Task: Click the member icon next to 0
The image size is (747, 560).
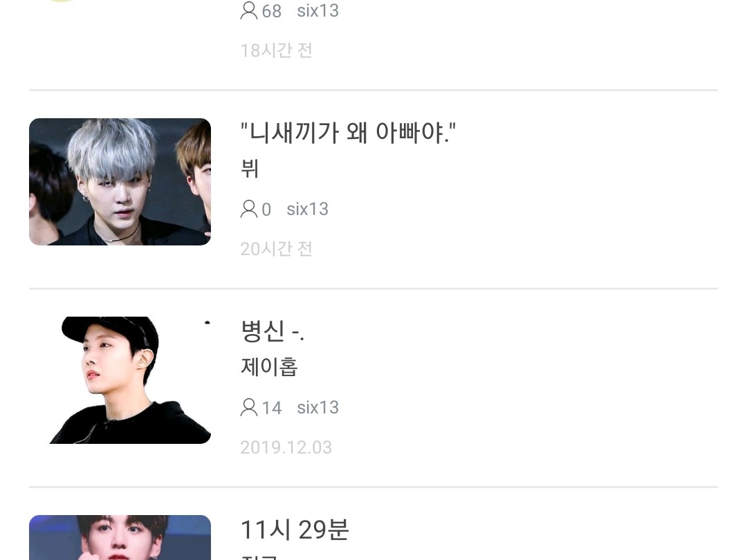Action: [x=249, y=209]
